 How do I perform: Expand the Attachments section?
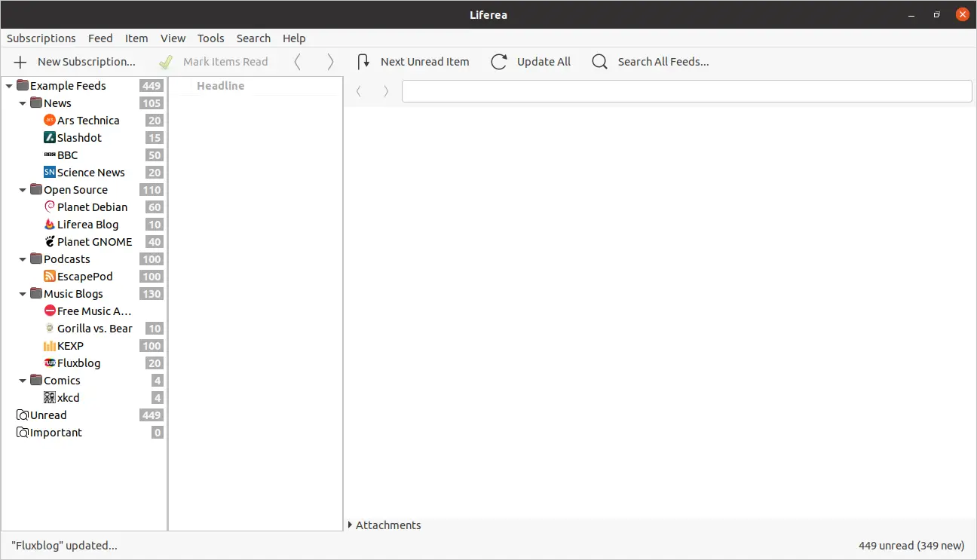coord(351,525)
